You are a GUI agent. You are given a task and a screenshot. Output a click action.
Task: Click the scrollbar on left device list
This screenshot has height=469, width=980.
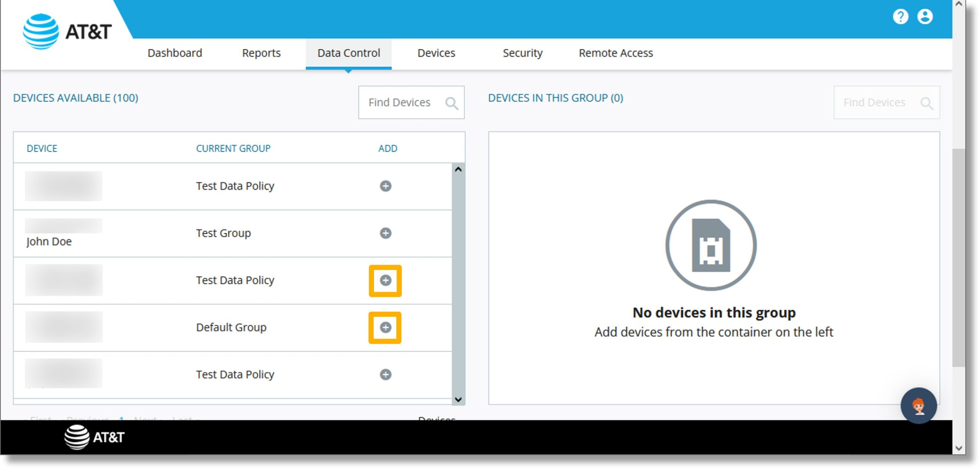click(459, 281)
